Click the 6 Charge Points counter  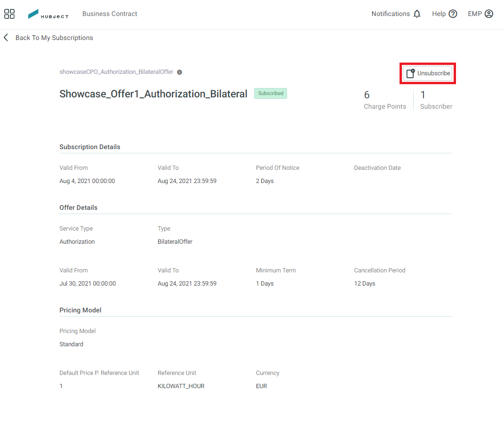385,100
